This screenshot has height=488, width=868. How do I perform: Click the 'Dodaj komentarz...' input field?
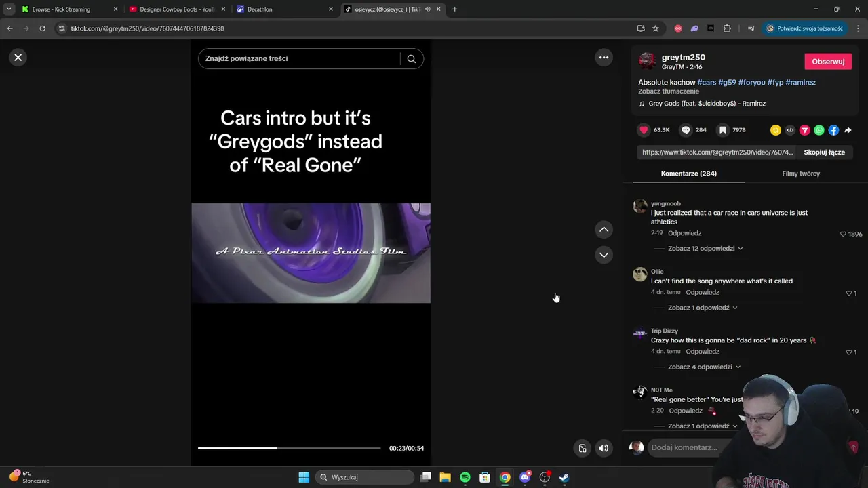[685, 447]
